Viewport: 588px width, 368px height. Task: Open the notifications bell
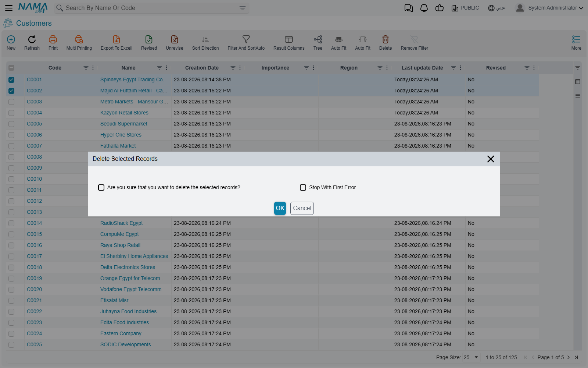pyautogui.click(x=424, y=8)
